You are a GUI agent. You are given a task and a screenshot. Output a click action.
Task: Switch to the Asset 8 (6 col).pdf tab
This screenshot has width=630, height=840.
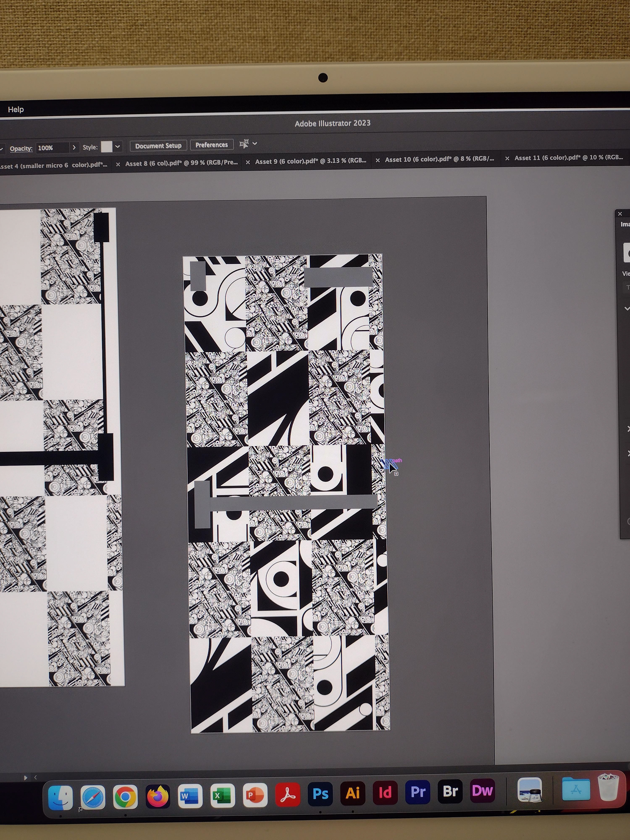[x=181, y=163]
